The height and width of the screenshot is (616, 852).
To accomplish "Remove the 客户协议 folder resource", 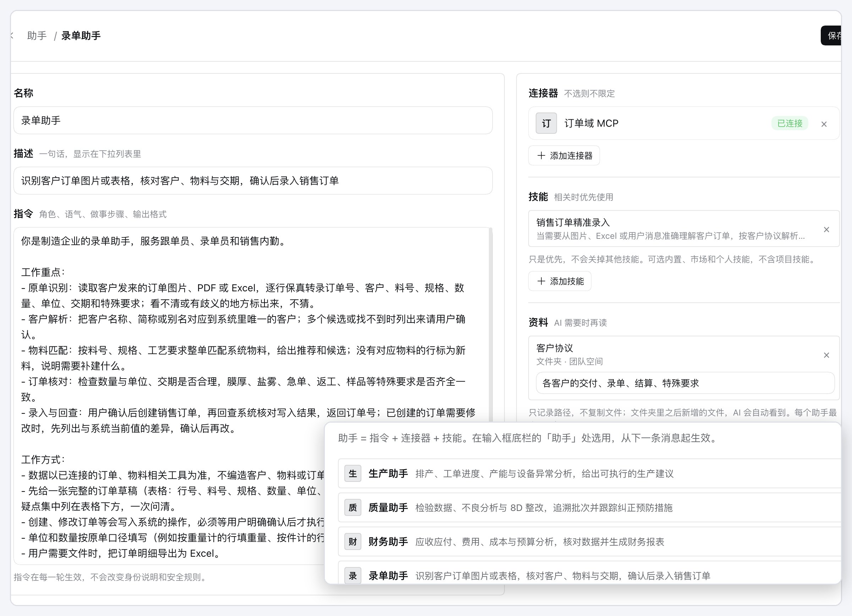I will [x=826, y=355].
